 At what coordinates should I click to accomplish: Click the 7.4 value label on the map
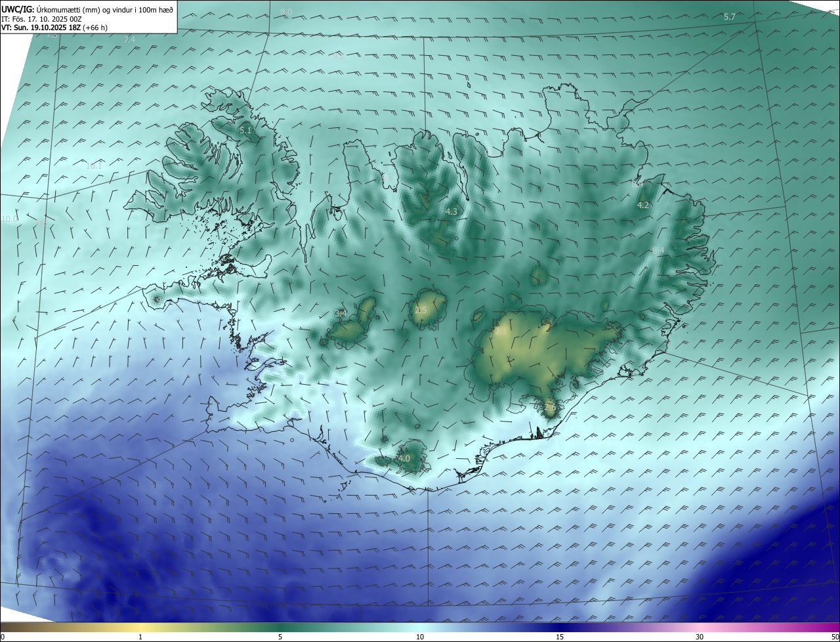[x=129, y=40]
